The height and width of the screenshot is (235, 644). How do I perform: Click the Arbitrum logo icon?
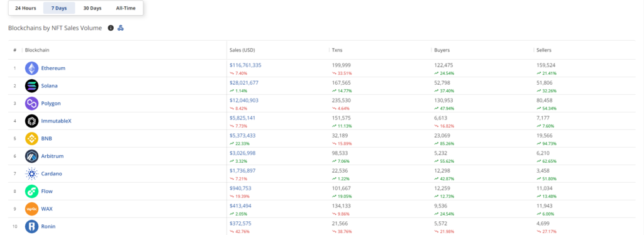pos(31,156)
